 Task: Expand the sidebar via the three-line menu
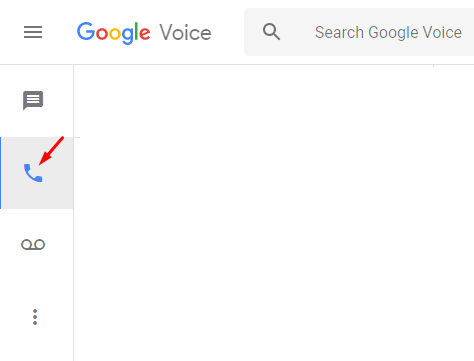click(33, 32)
